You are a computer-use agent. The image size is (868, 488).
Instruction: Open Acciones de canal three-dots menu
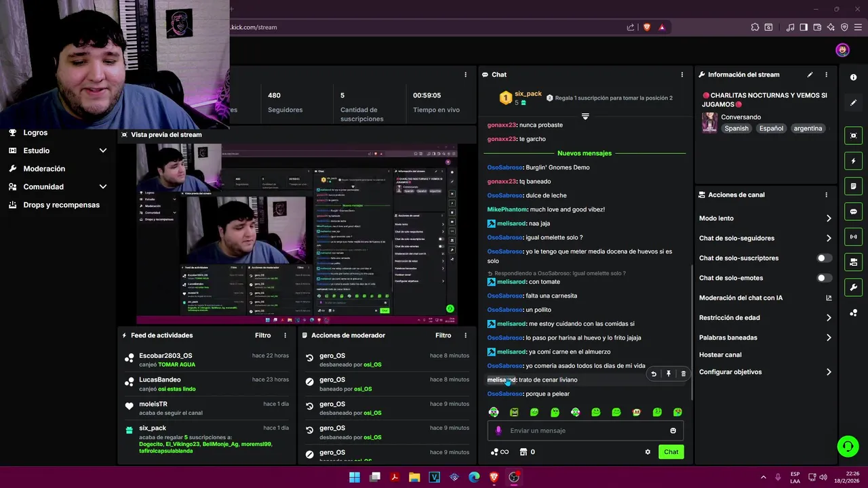[x=826, y=195]
